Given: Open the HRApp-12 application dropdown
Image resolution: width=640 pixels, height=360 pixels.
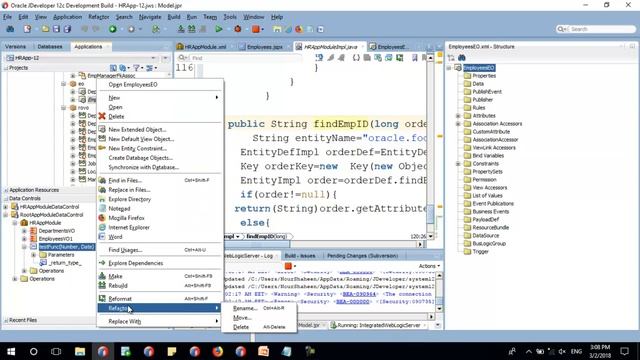Looking at the screenshot, I should click(153, 58).
